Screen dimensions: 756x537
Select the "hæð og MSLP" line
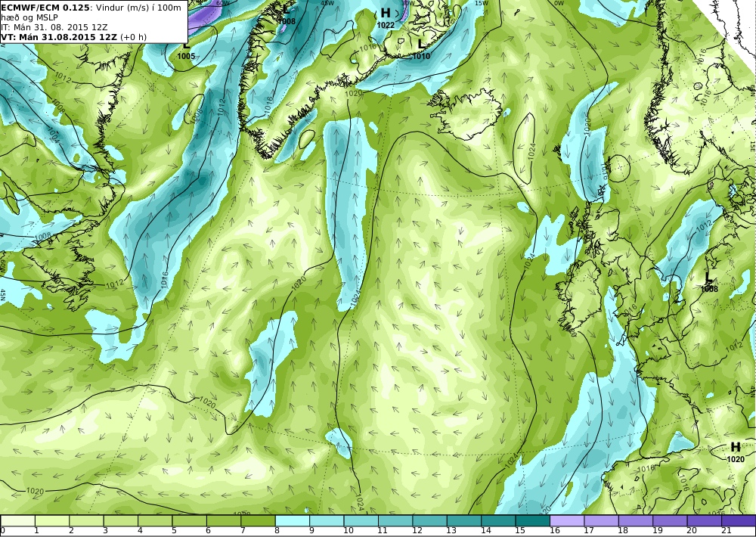pos(29,17)
